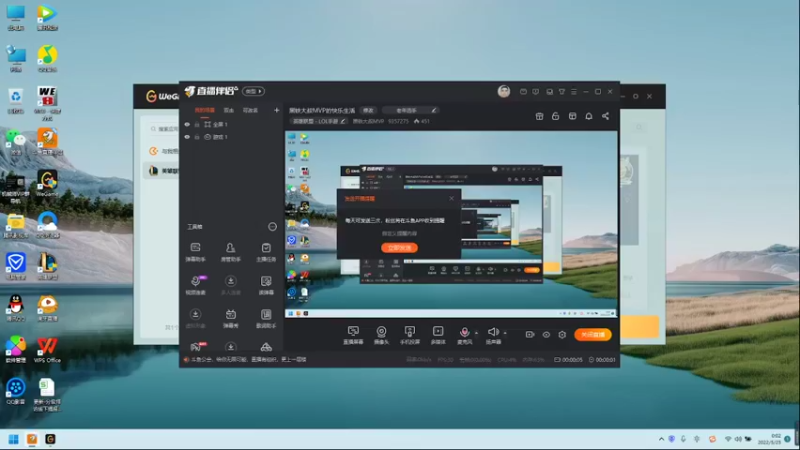This screenshot has width=800, height=450.
Task: Edit the 英雄联盟 category tag
Action: tap(319, 121)
